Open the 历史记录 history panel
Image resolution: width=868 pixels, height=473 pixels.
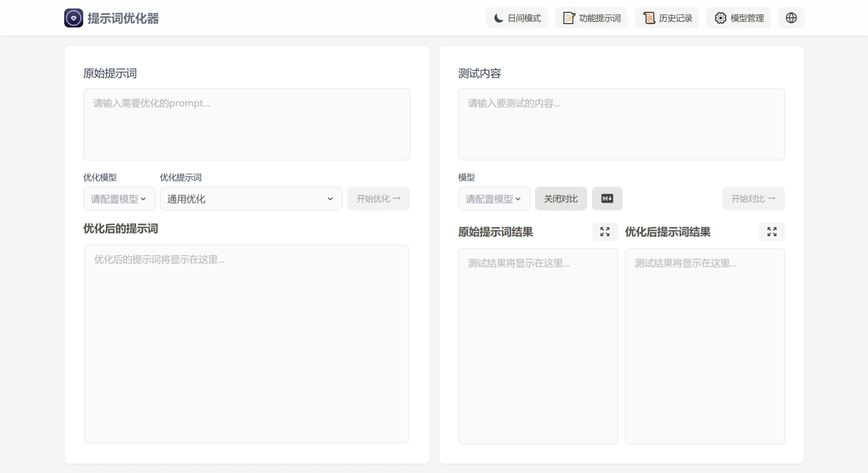coord(667,18)
